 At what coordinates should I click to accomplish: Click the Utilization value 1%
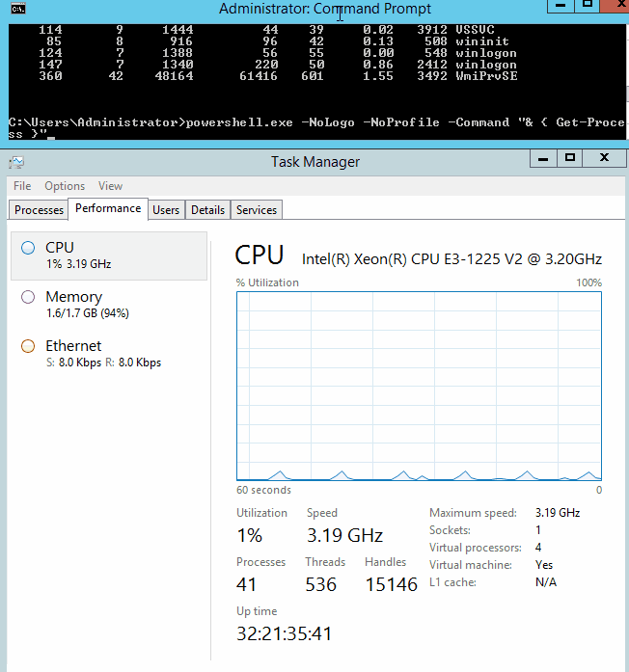click(x=249, y=536)
